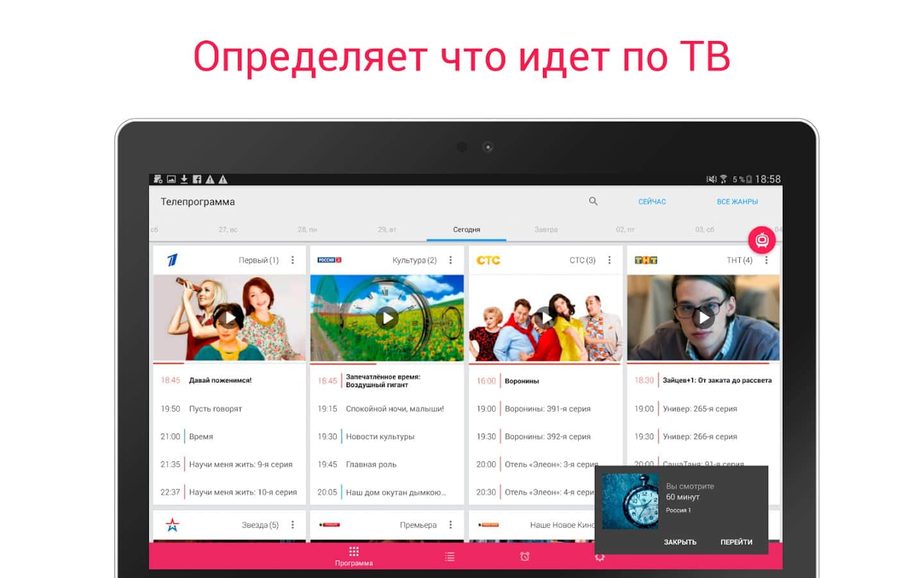
Task: Tap the red TV recognition floating button
Action: pos(762,240)
